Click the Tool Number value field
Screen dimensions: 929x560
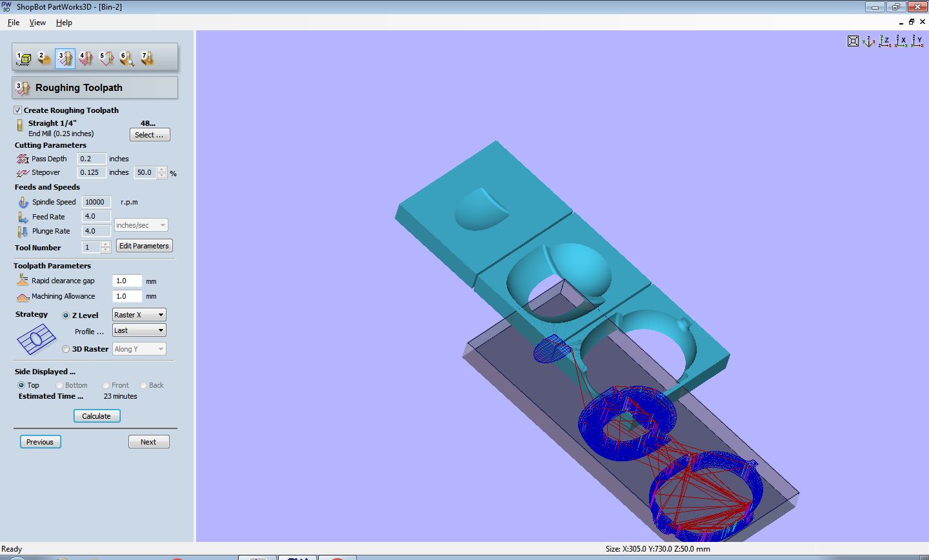tap(91, 247)
